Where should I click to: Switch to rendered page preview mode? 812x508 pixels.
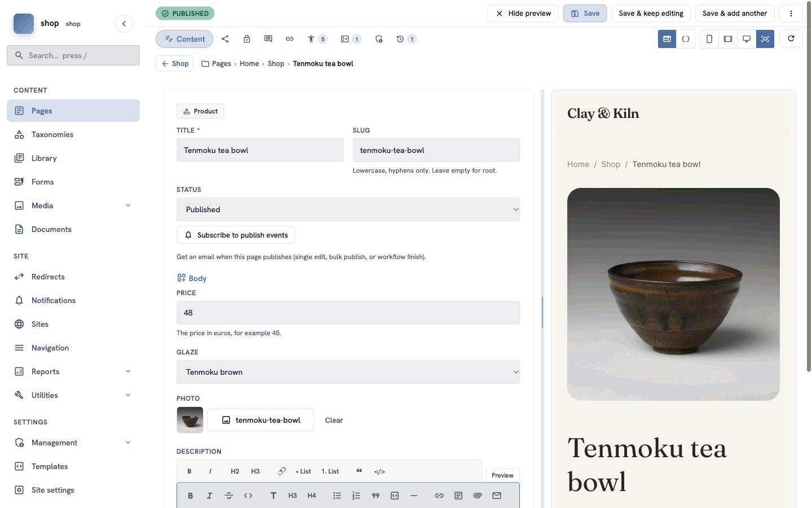point(667,39)
